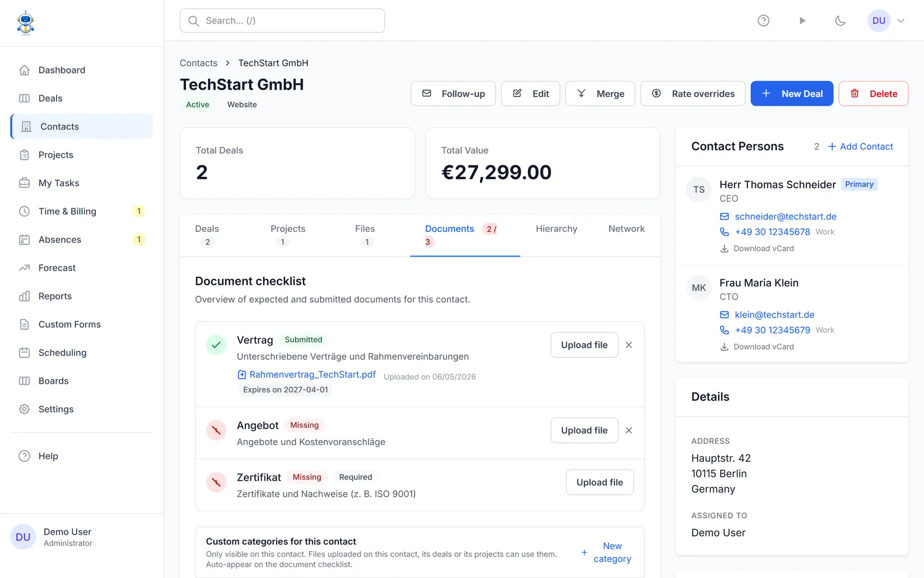Call +49 30 12345678

tap(772, 232)
